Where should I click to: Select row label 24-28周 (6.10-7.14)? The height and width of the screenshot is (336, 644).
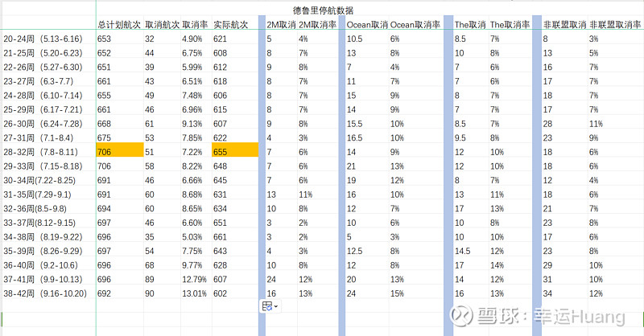click(43, 96)
